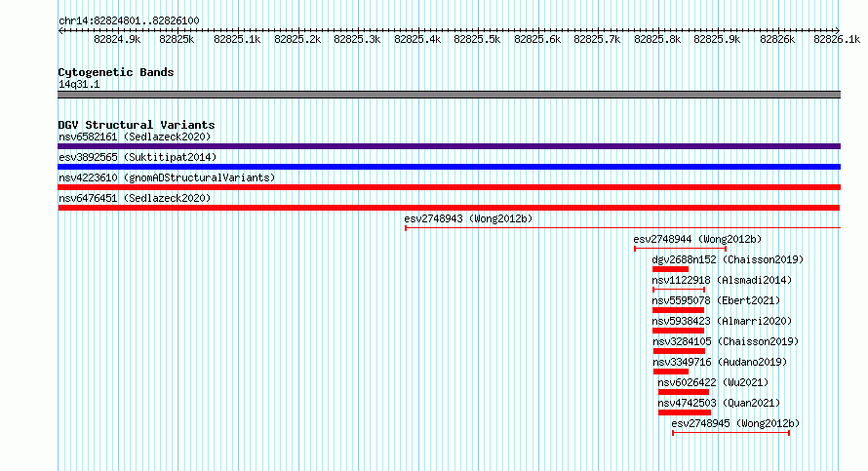Viewport: 868px width, 471px height.
Task: Click the DGV Structural Variants track title
Action: (137, 125)
